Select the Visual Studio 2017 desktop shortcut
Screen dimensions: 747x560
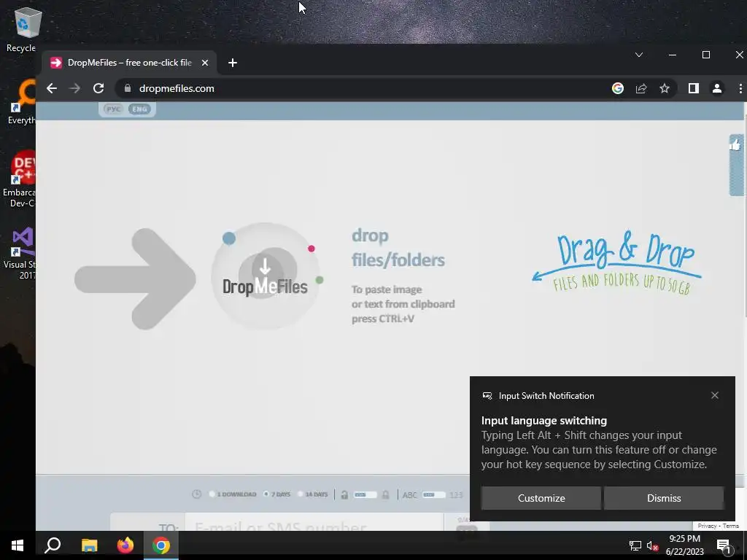tap(21, 253)
